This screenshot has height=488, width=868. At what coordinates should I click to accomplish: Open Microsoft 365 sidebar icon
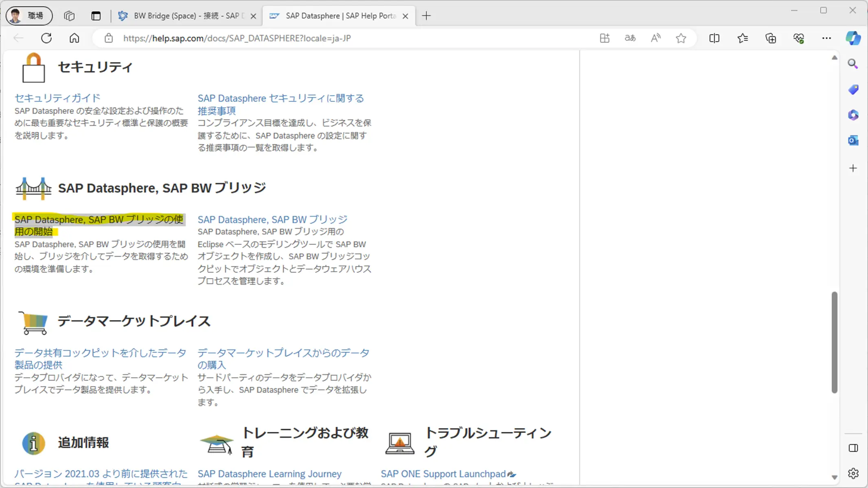pyautogui.click(x=853, y=115)
